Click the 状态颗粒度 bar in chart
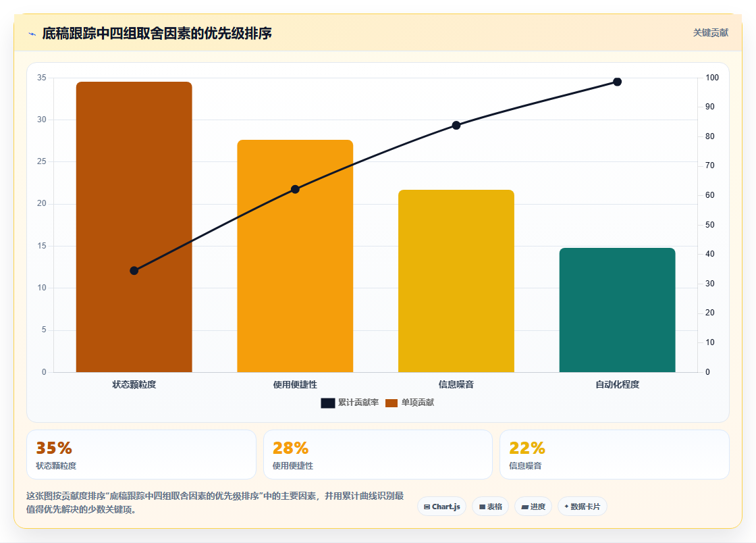This screenshot has width=756, height=543. coord(134,227)
